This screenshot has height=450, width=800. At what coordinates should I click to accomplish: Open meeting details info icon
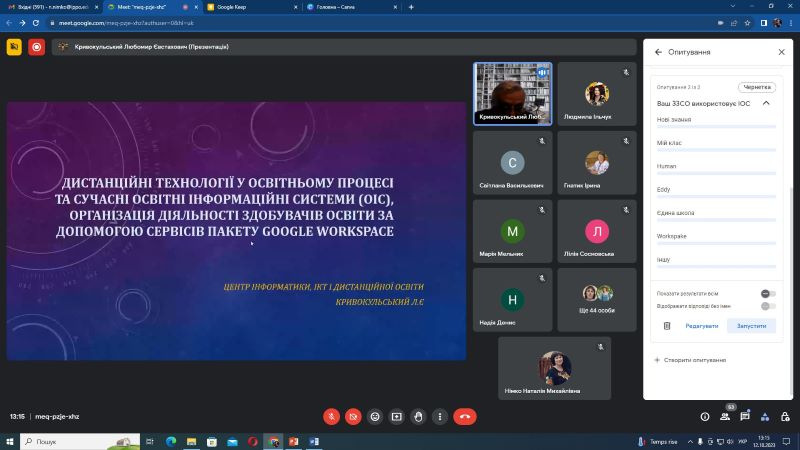(x=705, y=417)
